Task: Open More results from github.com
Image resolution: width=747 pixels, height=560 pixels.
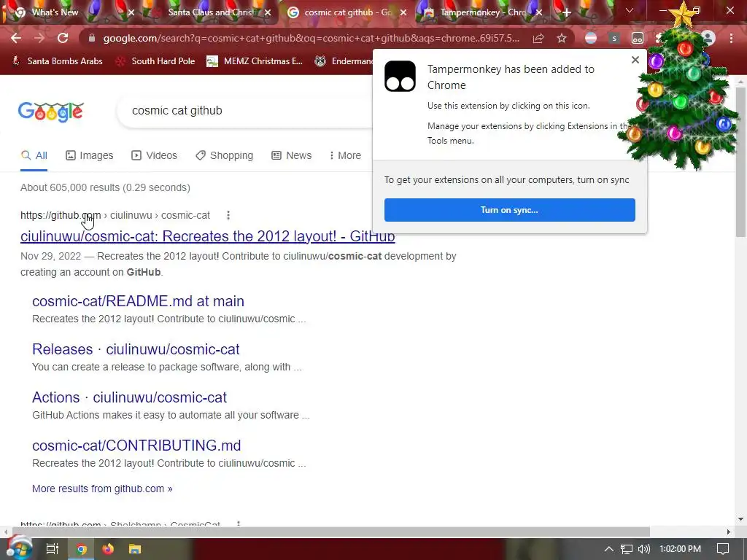Action: click(102, 489)
